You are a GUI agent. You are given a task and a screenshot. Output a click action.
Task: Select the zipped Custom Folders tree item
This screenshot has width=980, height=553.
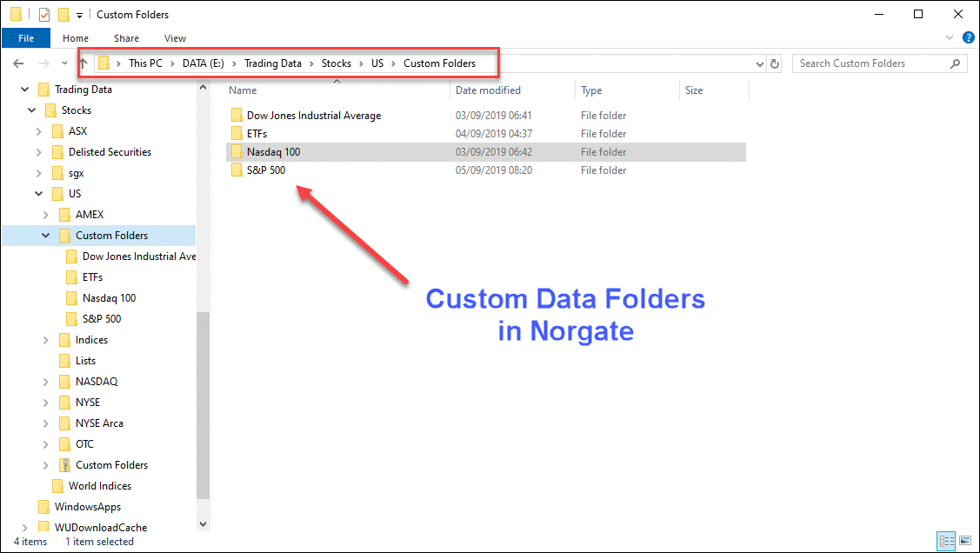click(111, 465)
